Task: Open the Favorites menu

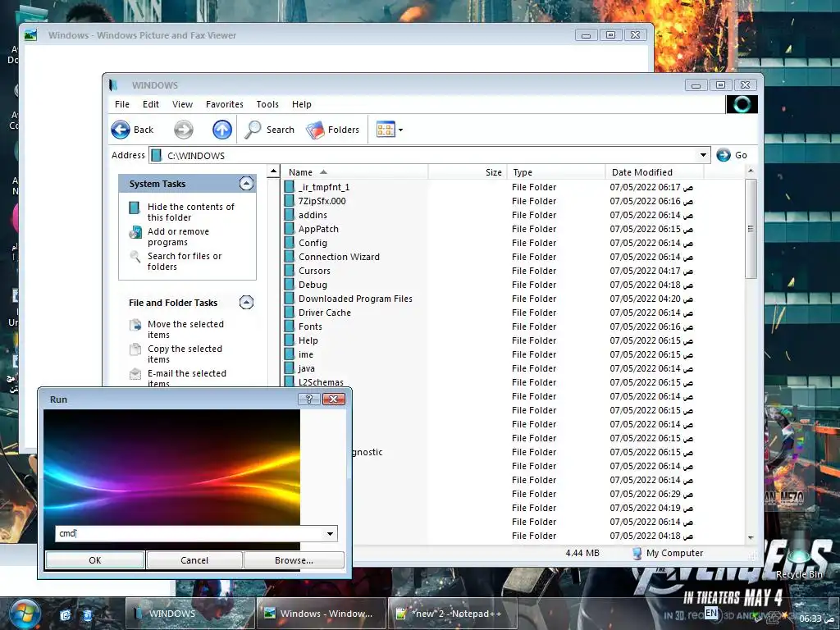Action: (x=225, y=104)
